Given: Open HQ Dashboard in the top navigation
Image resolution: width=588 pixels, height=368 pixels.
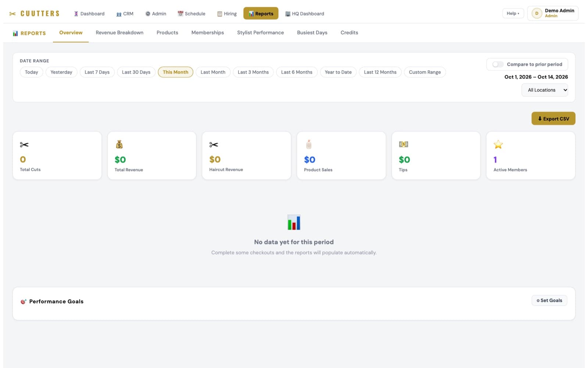Looking at the screenshot, I should point(305,14).
